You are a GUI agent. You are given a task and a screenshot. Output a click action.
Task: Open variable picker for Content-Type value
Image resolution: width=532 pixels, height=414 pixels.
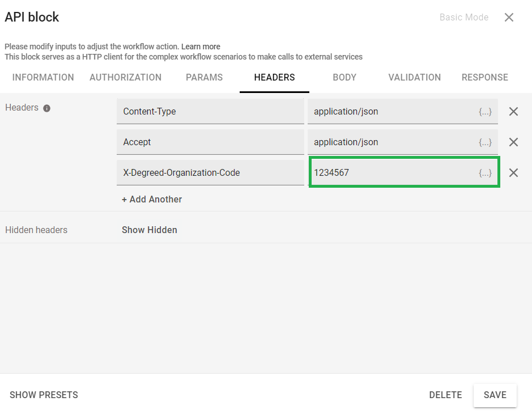(x=485, y=112)
